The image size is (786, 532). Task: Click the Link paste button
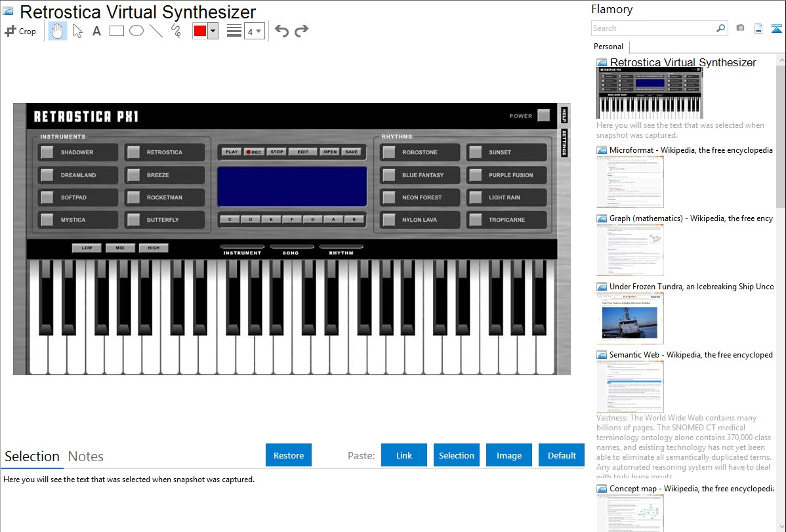click(404, 455)
